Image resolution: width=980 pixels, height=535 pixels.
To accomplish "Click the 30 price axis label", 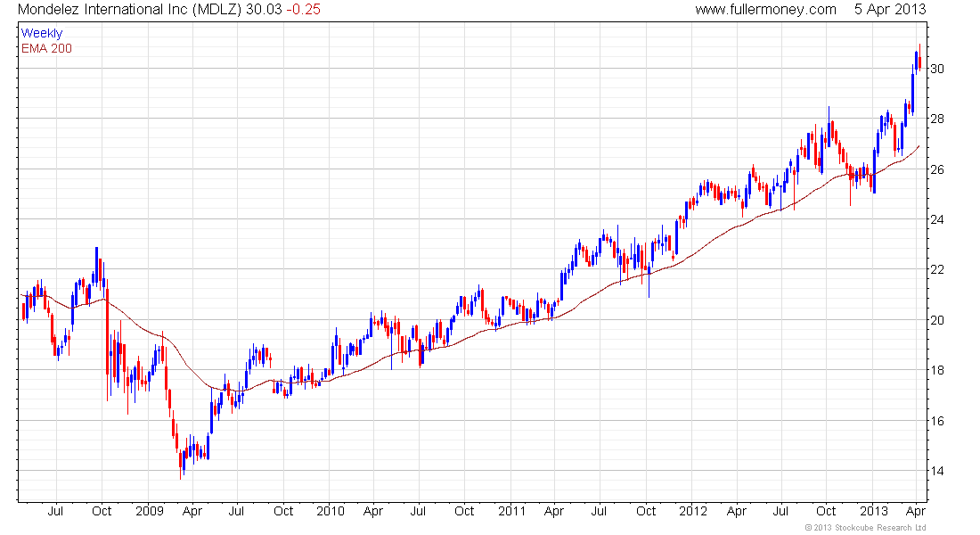I will pyautogui.click(x=937, y=69).
